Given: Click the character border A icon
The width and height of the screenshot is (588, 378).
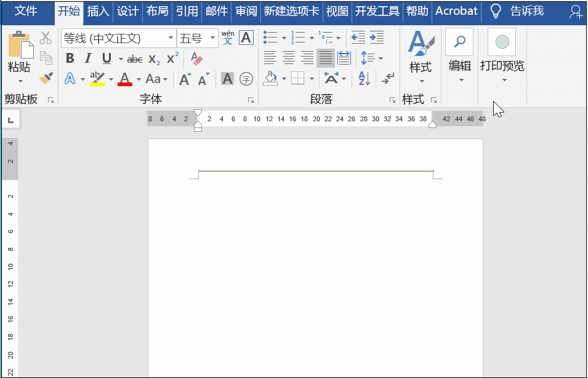Looking at the screenshot, I should [x=246, y=38].
